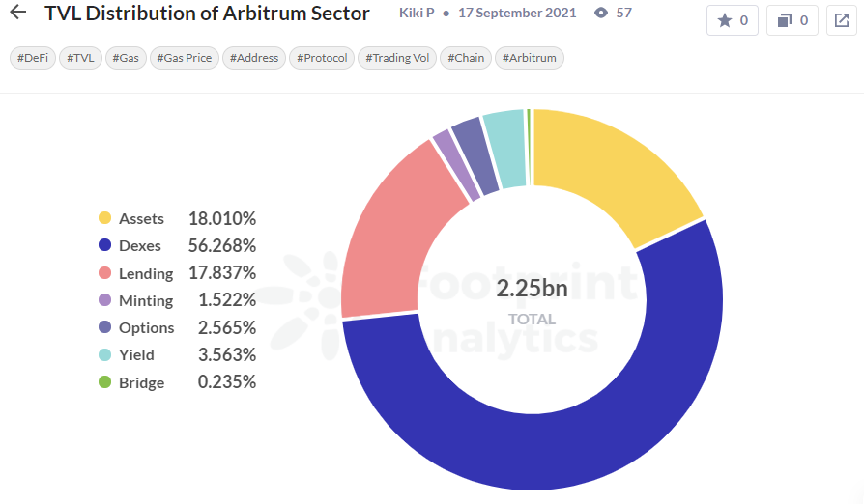Click the eye views icon
Image resolution: width=864 pixels, height=504 pixels.
point(601,14)
